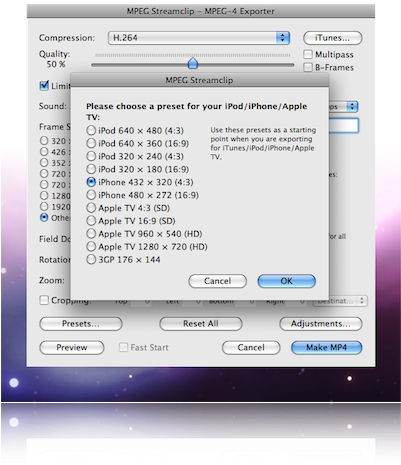Open the Adjustments... button
This screenshot has height=465, width=401.
pyautogui.click(x=321, y=324)
